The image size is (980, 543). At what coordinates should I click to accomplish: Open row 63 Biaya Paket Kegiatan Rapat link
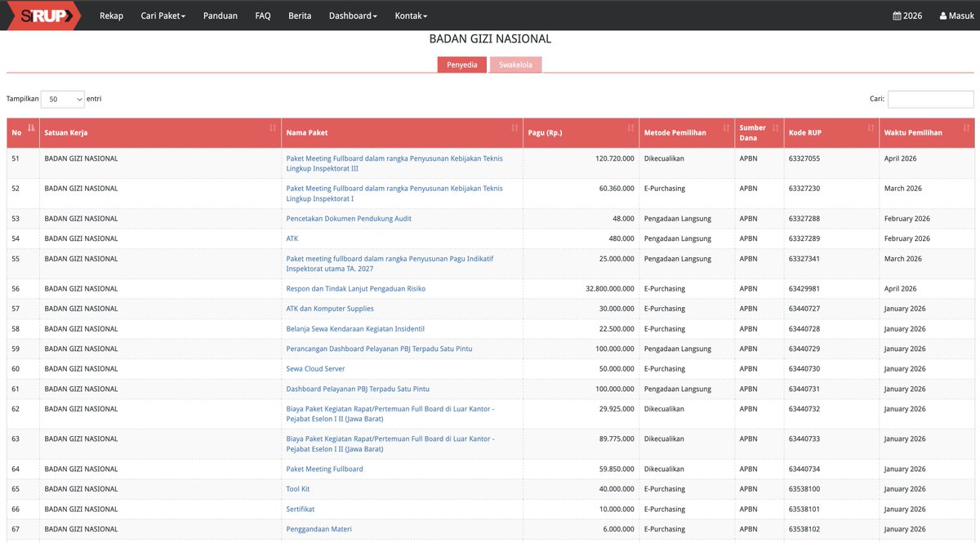pos(390,443)
